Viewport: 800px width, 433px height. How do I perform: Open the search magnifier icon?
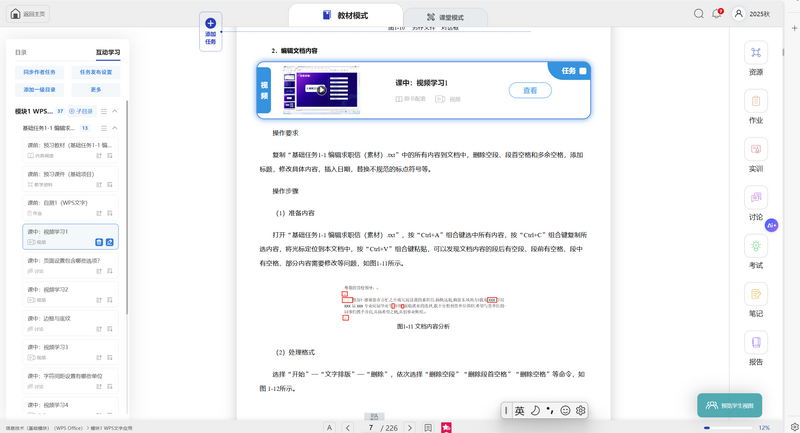[x=698, y=14]
